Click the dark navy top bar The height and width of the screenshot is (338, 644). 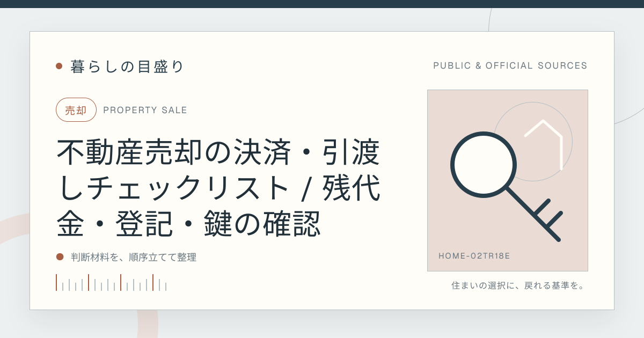coord(322,4)
